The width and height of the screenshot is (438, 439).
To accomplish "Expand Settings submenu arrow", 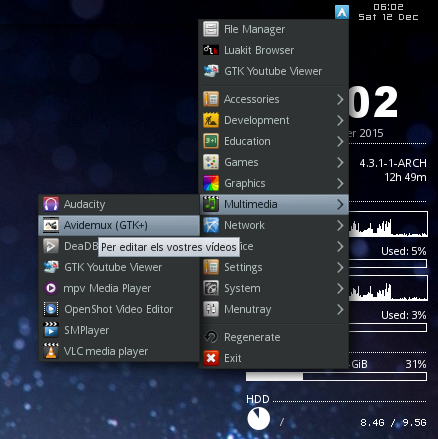I will pyautogui.click(x=340, y=267).
